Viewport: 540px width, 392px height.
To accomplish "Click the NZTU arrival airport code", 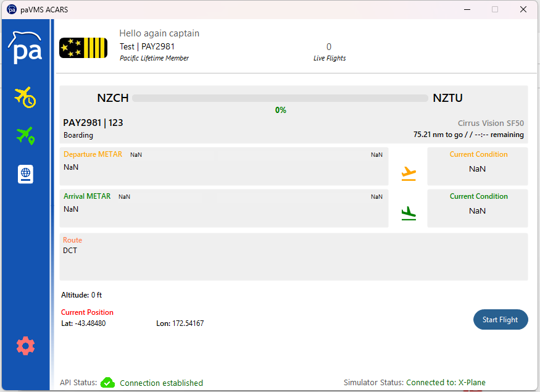I will coord(447,98).
